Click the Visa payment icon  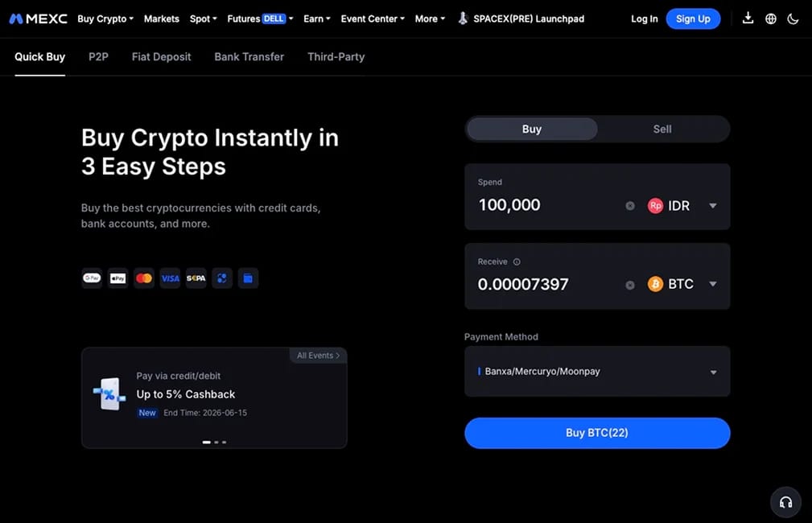[170, 278]
